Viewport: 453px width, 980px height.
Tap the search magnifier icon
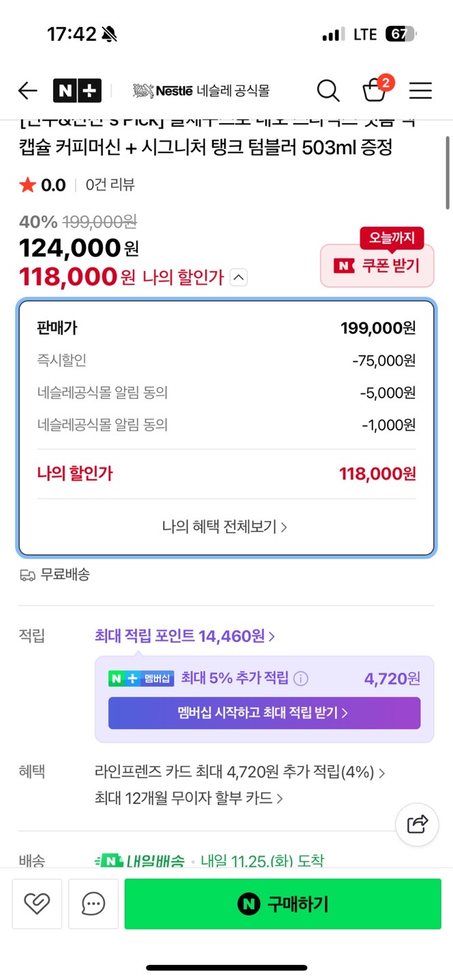click(328, 91)
